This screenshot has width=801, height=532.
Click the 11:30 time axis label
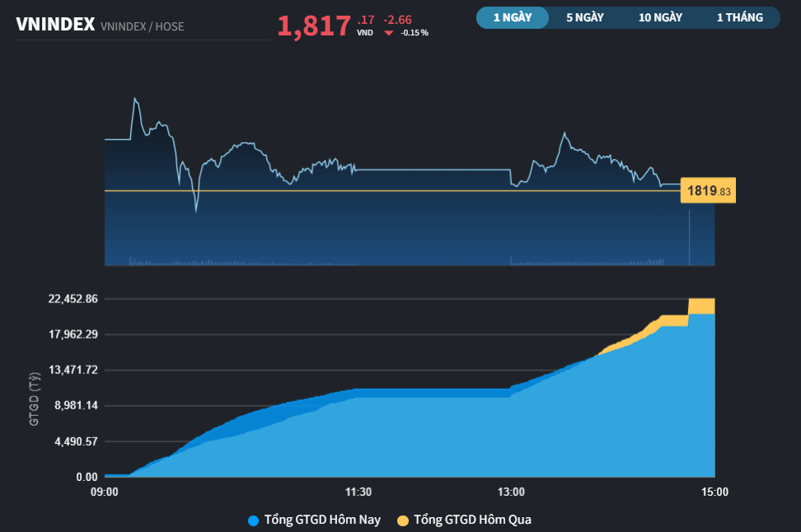358,492
